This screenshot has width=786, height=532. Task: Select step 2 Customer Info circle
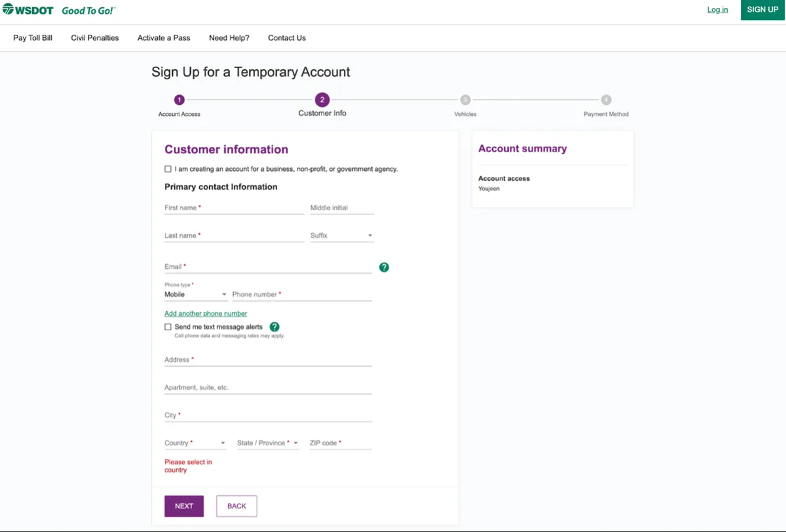pyautogui.click(x=322, y=100)
